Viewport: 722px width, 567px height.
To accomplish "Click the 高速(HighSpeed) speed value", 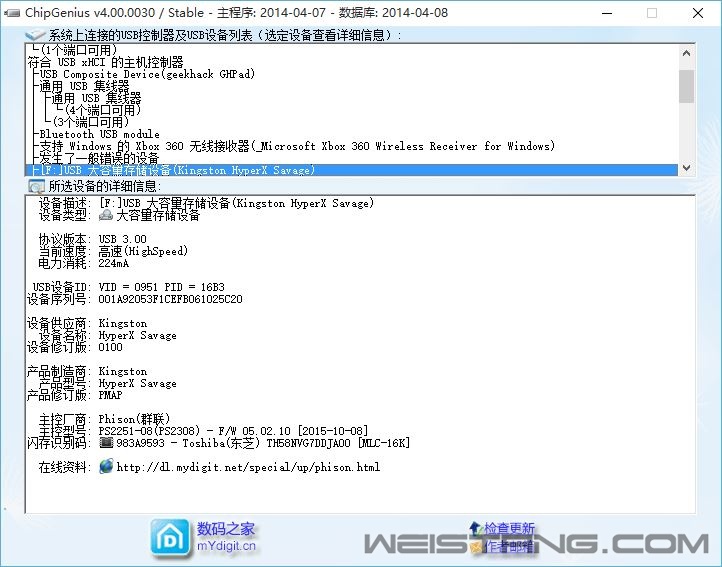I will [143, 251].
